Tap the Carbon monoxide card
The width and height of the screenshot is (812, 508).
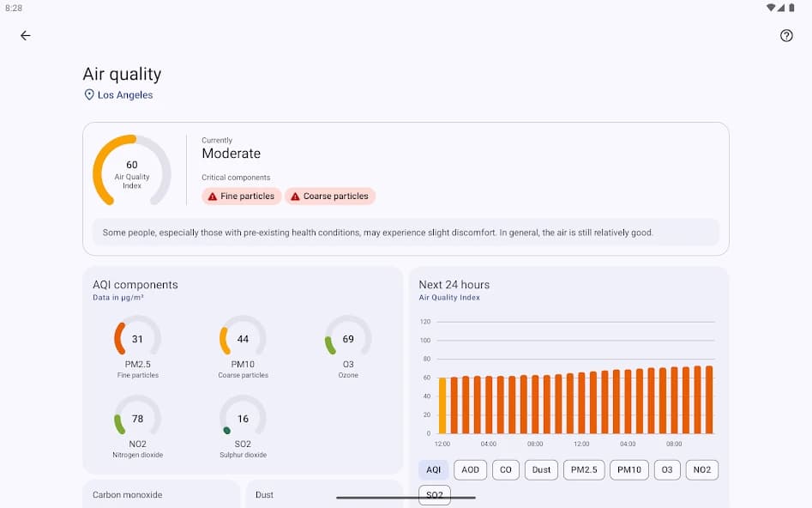pyautogui.click(x=161, y=494)
